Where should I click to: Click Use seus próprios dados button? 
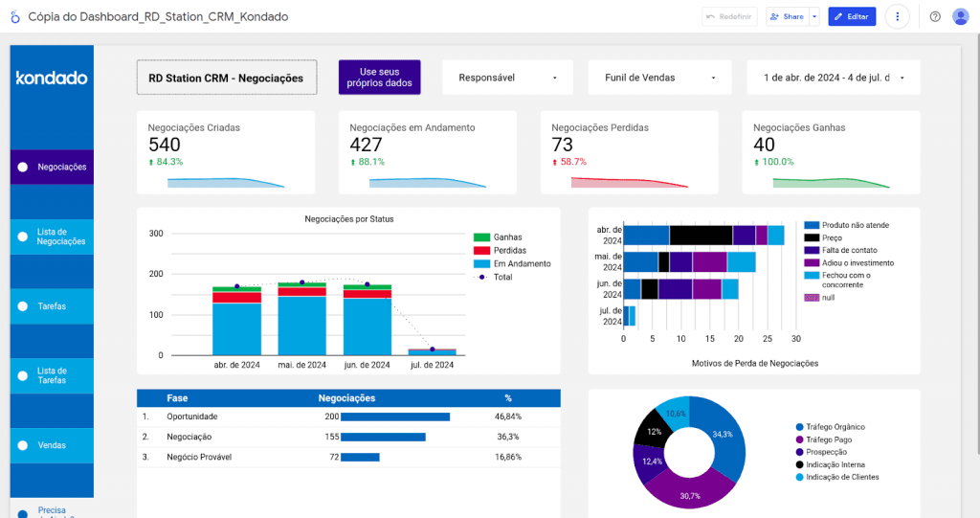(x=379, y=78)
